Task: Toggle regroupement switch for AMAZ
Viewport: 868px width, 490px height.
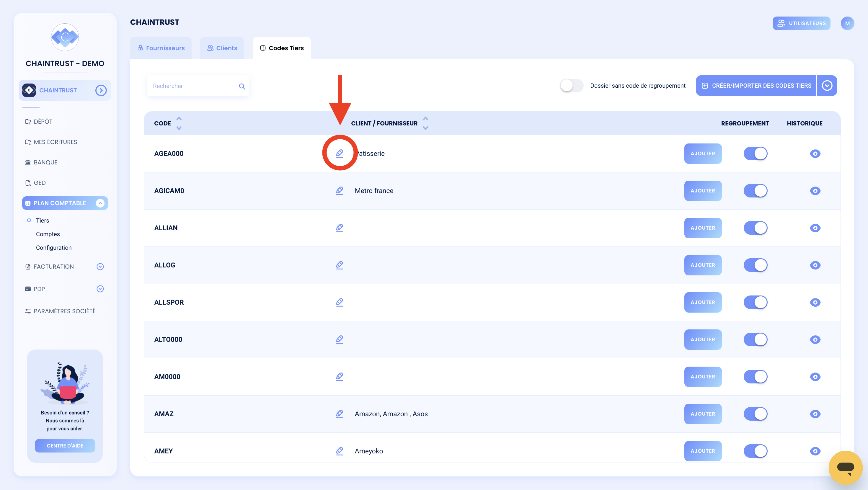Action: pos(755,414)
